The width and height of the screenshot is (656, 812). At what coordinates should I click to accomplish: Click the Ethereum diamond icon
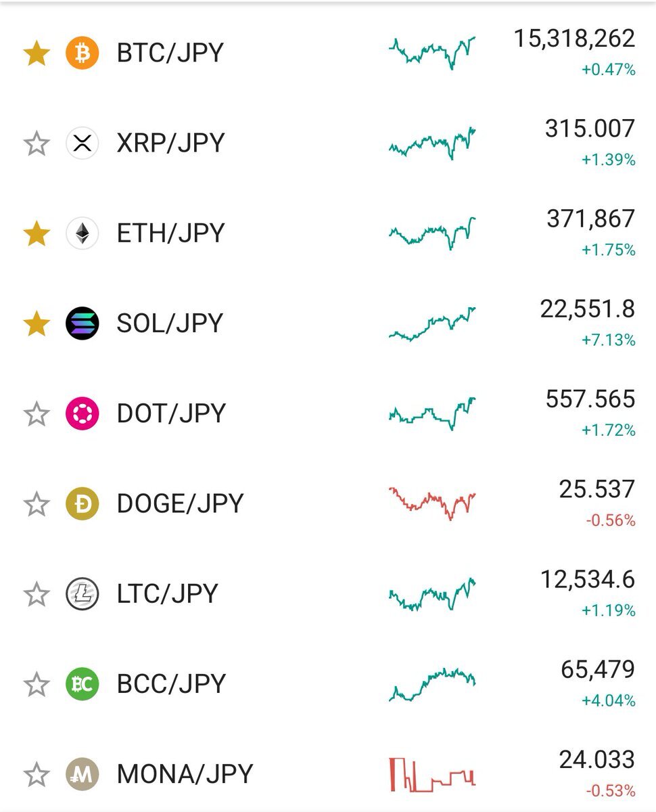pos(83,233)
